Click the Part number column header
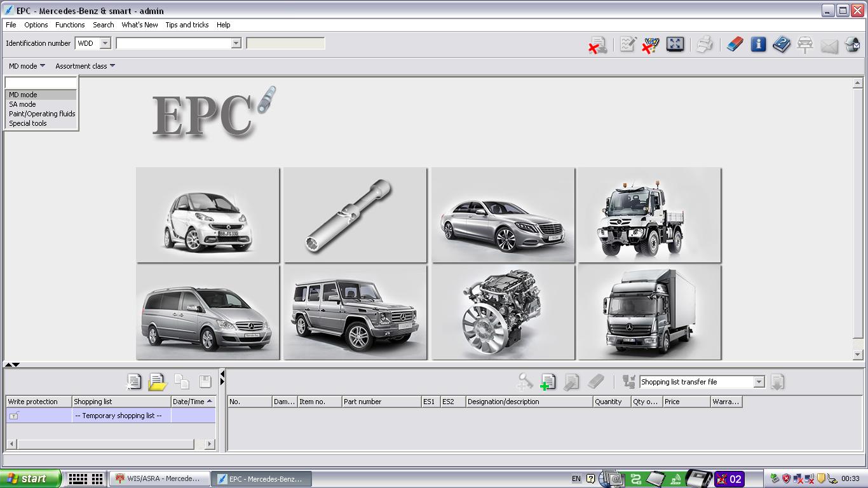The height and width of the screenshot is (488, 868). (x=381, y=402)
